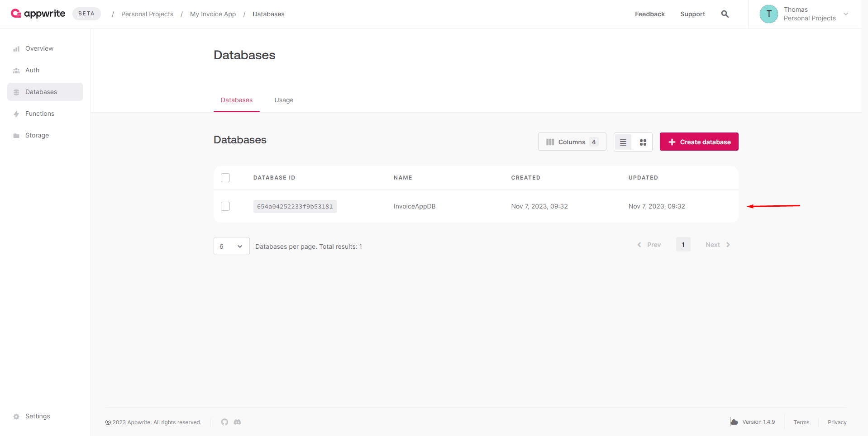
Task: Click the Auth users icon
Action: pyautogui.click(x=16, y=71)
